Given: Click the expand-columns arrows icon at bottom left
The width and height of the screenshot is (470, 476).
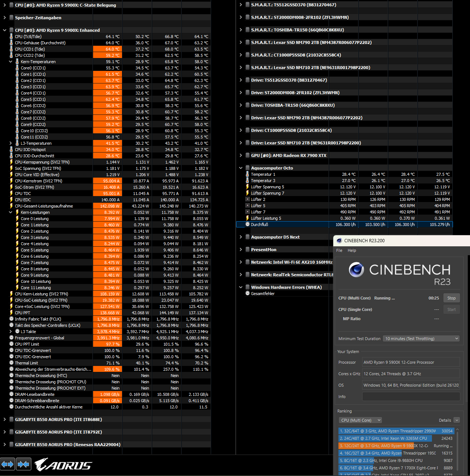Looking at the screenshot, I should tap(7, 464).
